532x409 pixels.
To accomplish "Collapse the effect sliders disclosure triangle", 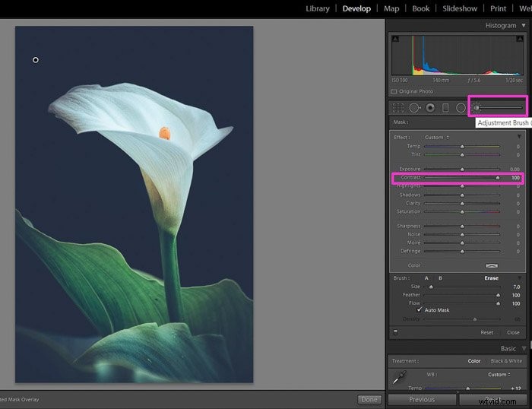I will [x=519, y=136].
